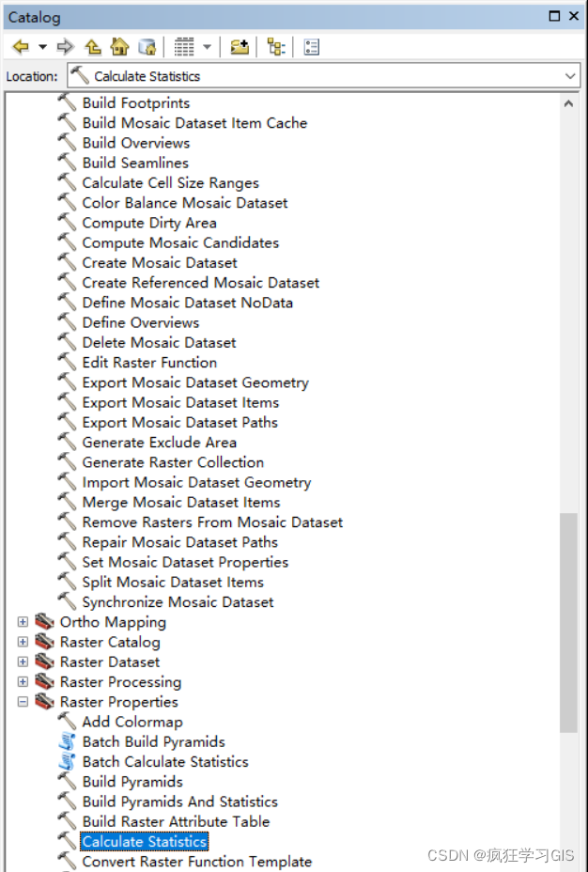The image size is (588, 872).
Task: Expand the Raster Dataset toolset
Action: pyautogui.click(x=23, y=662)
